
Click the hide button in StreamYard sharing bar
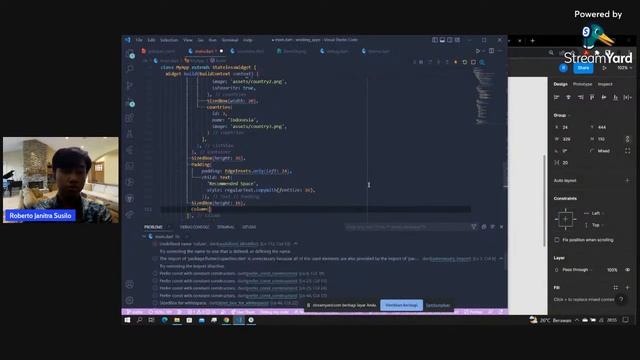(438, 305)
